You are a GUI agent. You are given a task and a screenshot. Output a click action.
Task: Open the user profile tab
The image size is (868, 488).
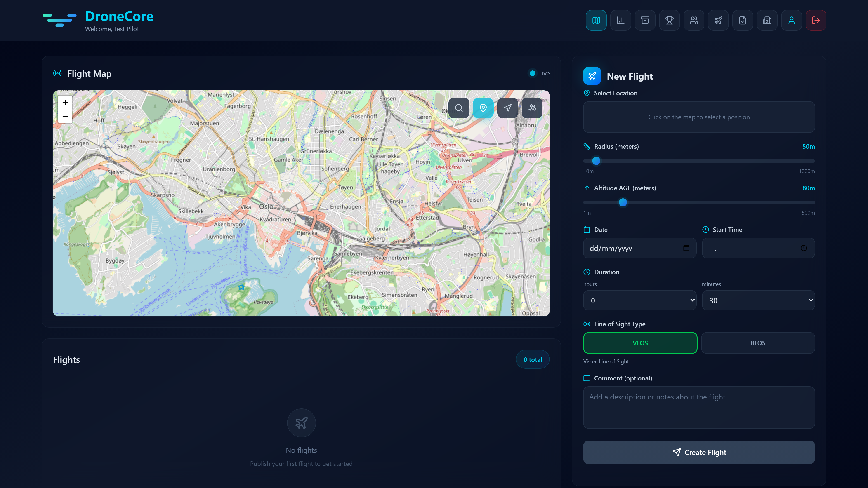[x=792, y=20]
